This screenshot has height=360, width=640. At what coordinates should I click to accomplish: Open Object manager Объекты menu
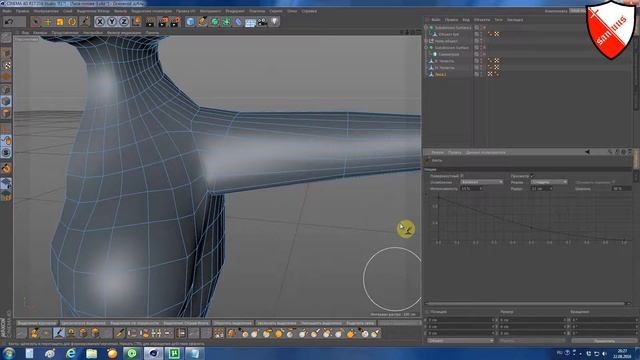pos(482,20)
